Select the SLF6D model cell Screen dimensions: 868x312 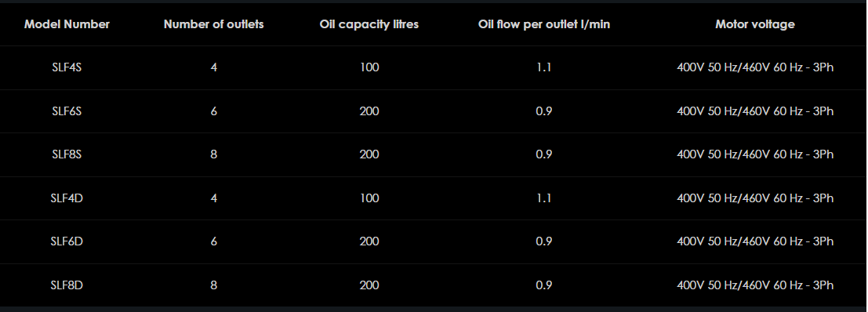[67, 241]
